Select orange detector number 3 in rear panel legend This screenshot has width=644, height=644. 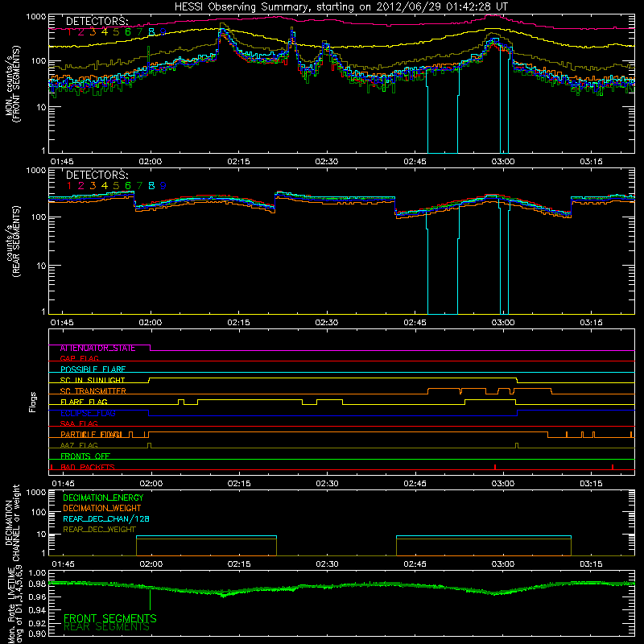pyautogui.click(x=93, y=186)
